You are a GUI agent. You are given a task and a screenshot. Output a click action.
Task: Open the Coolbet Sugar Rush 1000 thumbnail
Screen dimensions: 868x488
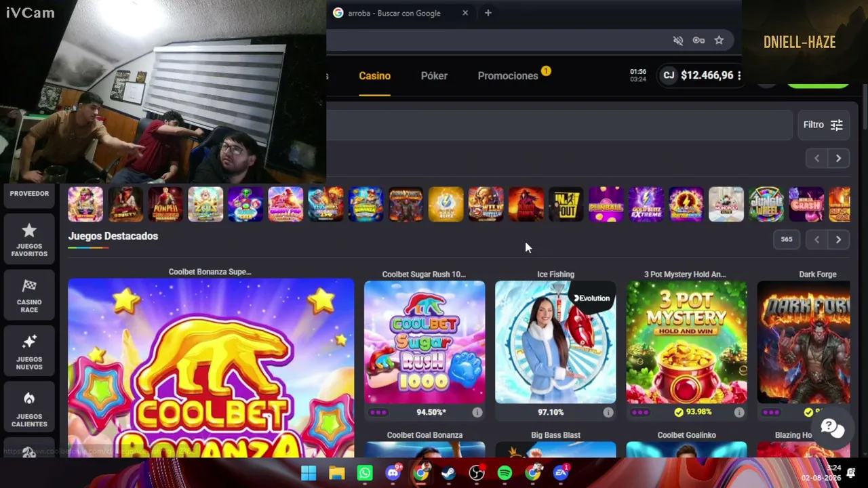[x=425, y=342]
